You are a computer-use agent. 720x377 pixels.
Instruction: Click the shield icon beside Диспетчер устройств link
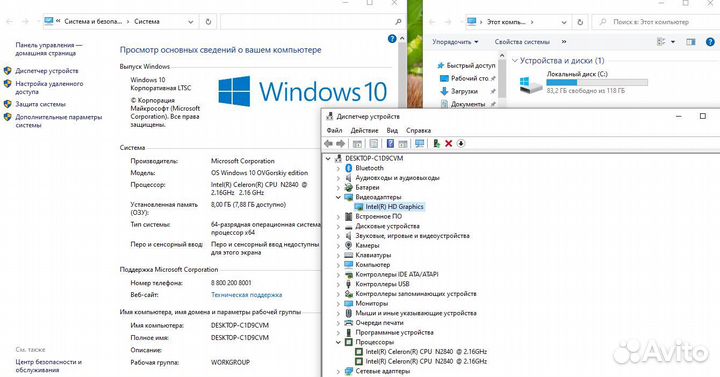pyautogui.click(x=7, y=71)
